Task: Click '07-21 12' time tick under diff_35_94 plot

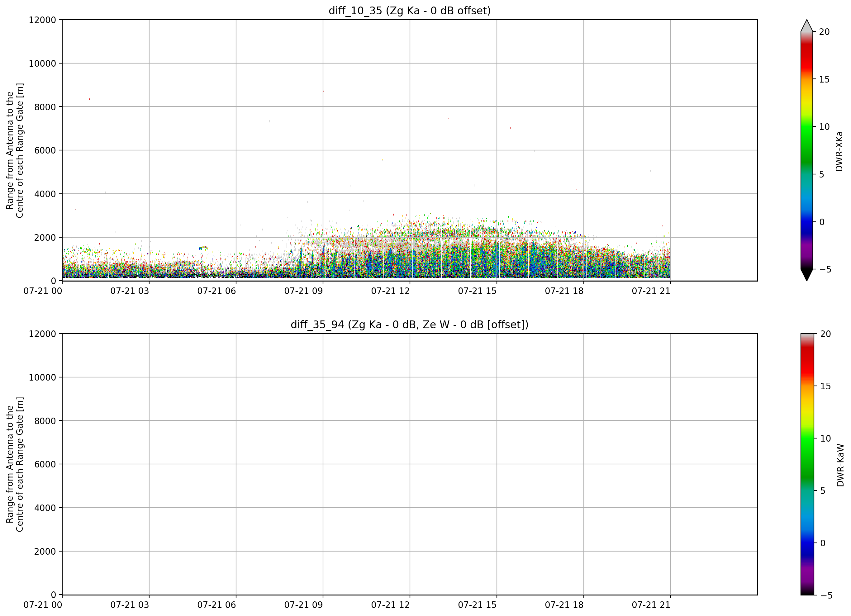Action: pyautogui.click(x=390, y=605)
